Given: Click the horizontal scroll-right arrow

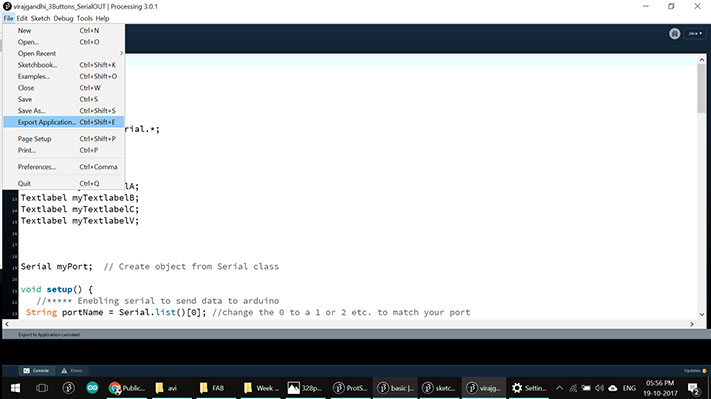Looking at the screenshot, I should click(x=692, y=324).
